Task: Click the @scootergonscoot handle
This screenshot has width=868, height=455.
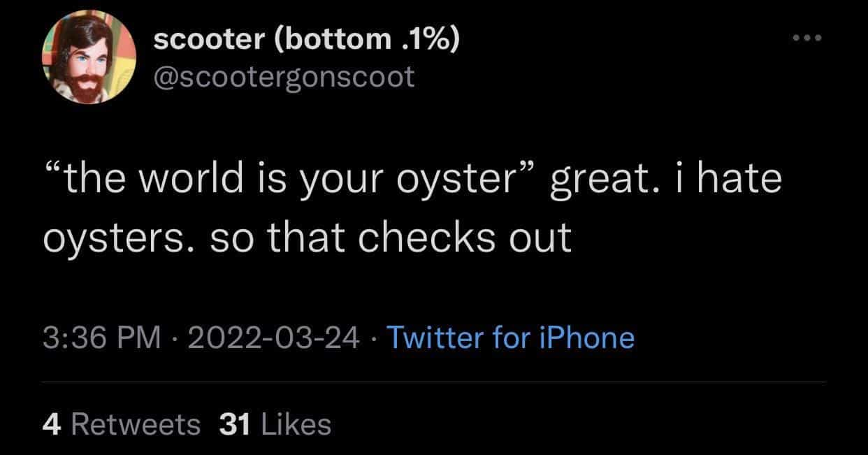Action: click(284, 76)
